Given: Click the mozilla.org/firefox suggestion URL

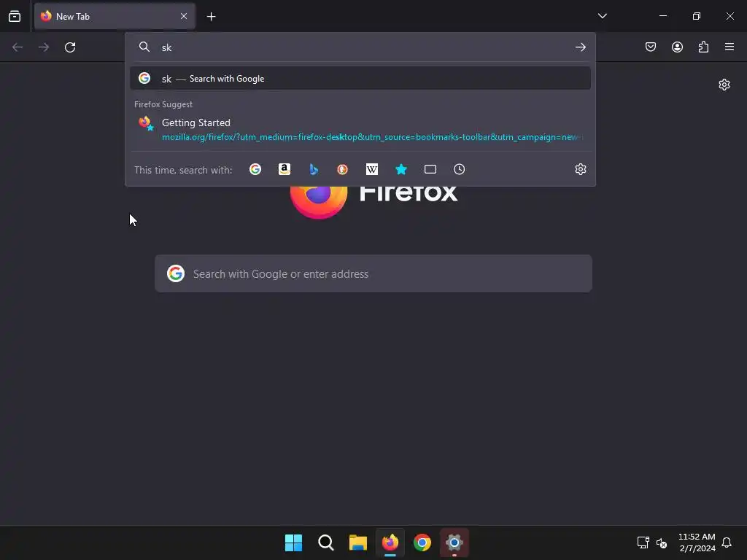Looking at the screenshot, I should click(371, 137).
